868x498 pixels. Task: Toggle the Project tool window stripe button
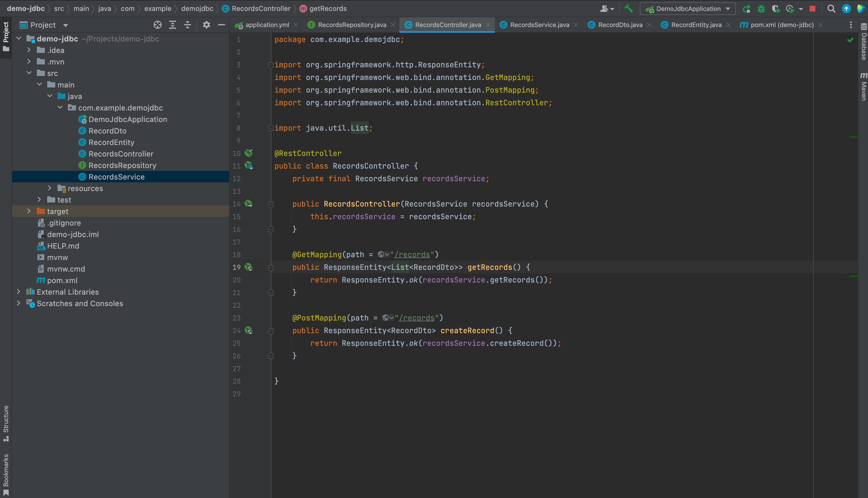[6, 37]
